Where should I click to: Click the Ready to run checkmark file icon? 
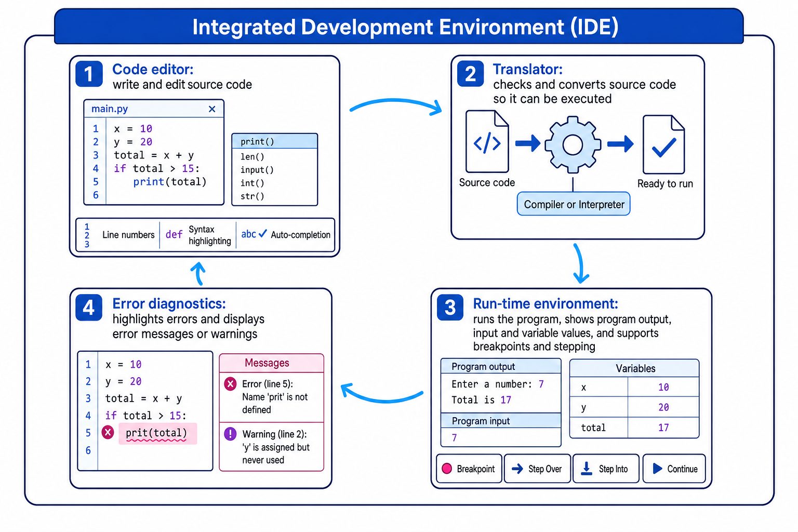tap(664, 144)
